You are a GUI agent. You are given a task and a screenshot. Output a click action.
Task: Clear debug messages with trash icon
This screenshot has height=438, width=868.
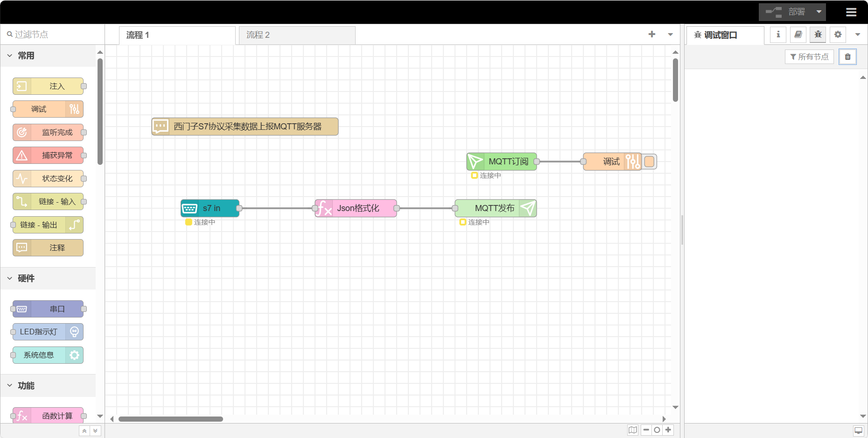pyautogui.click(x=847, y=57)
